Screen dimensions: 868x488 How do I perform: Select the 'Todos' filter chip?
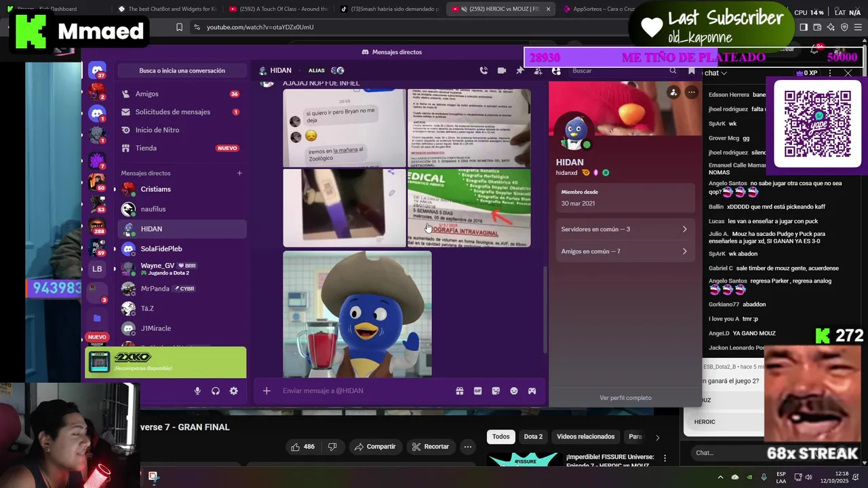(501, 436)
